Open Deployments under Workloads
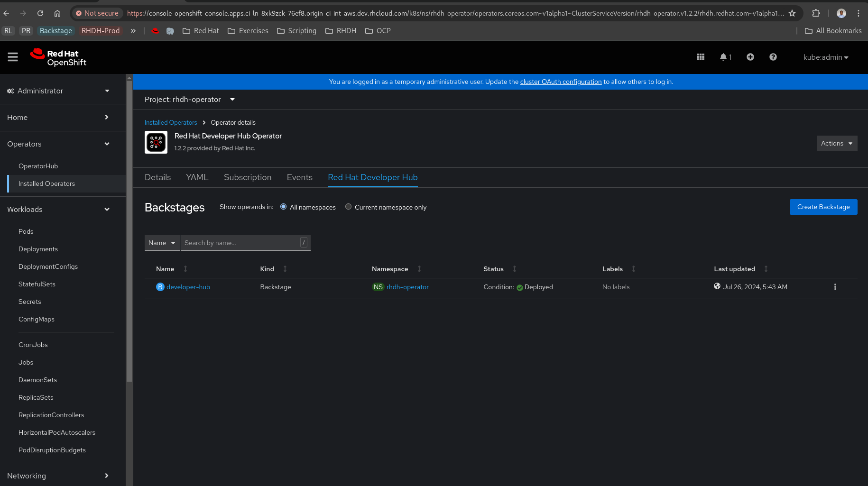Viewport: 868px width, 486px height. tap(38, 249)
